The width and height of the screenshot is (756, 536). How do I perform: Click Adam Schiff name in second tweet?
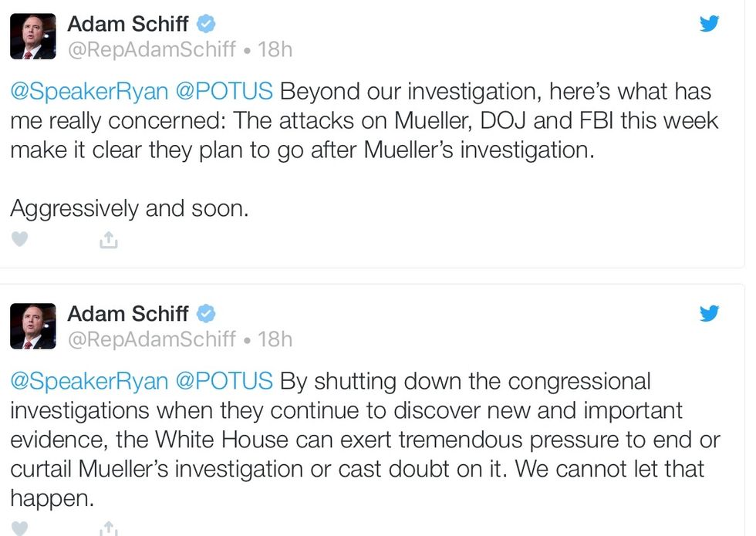(128, 314)
